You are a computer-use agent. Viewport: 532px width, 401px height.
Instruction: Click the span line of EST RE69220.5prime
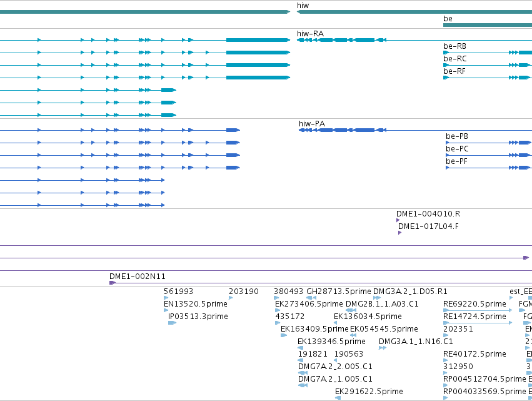click(478, 310)
